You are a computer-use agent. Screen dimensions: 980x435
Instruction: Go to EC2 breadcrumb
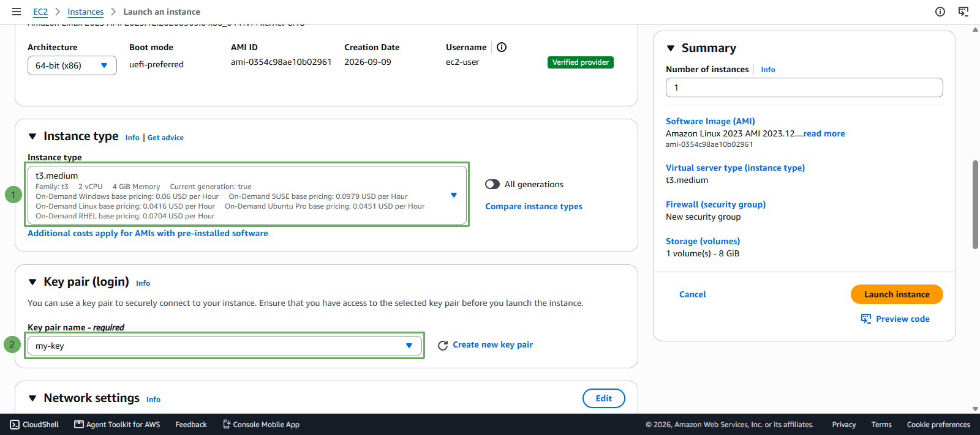pos(40,12)
